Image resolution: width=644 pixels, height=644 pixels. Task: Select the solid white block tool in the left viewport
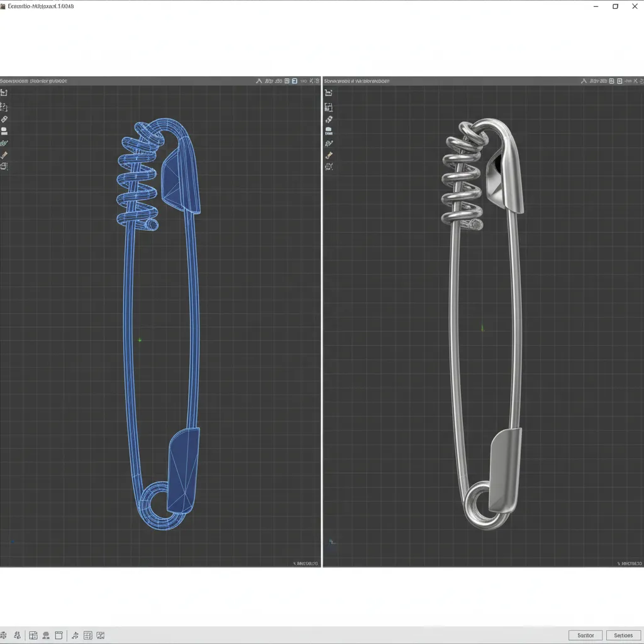click(x=4, y=131)
